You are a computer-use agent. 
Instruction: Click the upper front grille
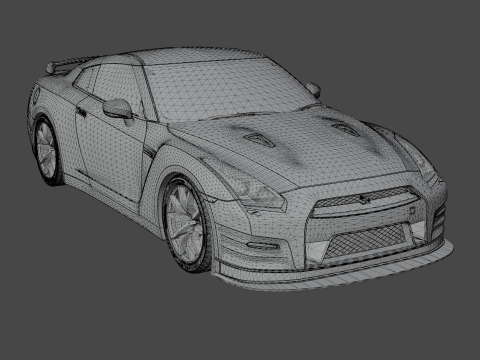click(365, 201)
